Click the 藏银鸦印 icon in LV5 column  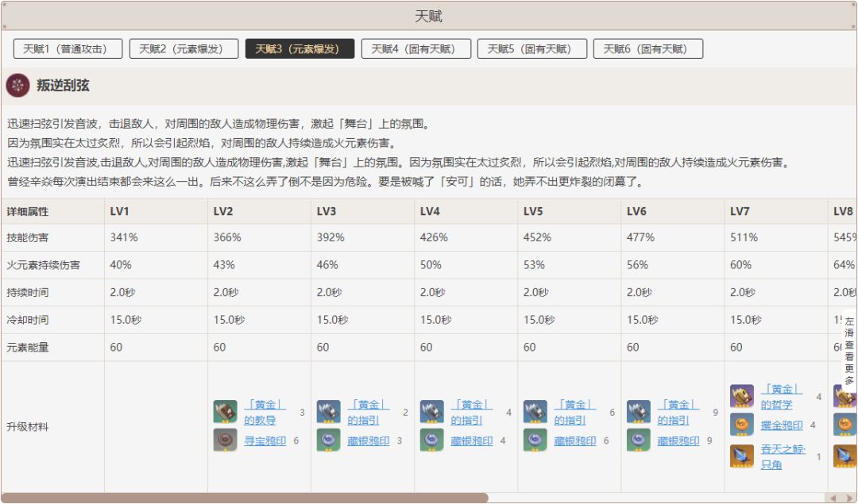click(535, 440)
